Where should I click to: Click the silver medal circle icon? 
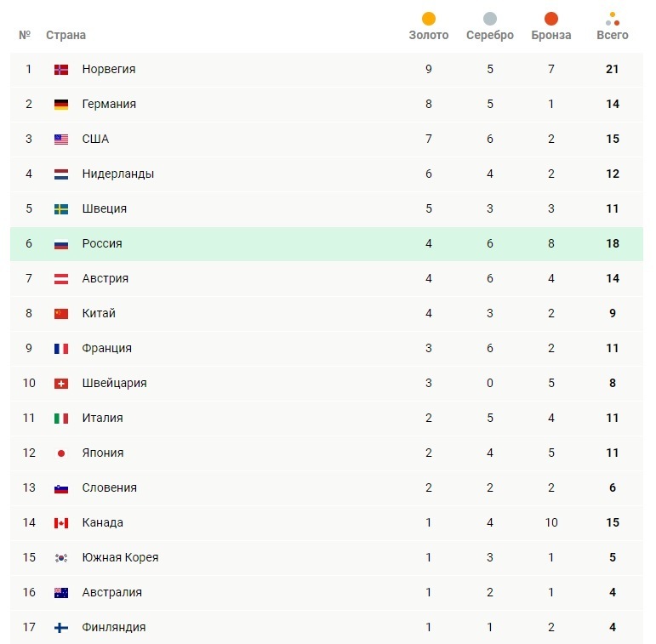pos(490,19)
